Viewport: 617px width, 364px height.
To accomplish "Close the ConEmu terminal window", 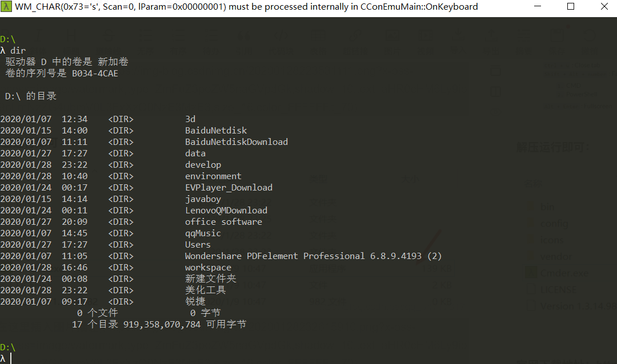I will coord(604,7).
